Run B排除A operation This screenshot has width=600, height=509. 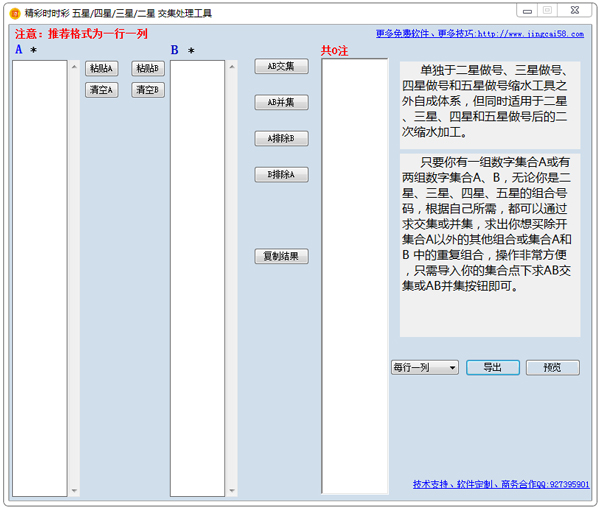[x=281, y=175]
